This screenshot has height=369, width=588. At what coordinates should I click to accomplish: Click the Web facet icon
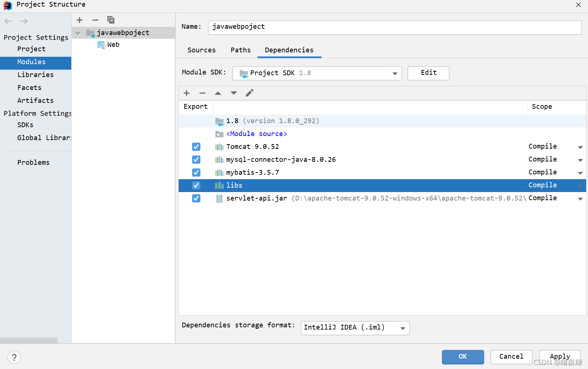(x=101, y=45)
